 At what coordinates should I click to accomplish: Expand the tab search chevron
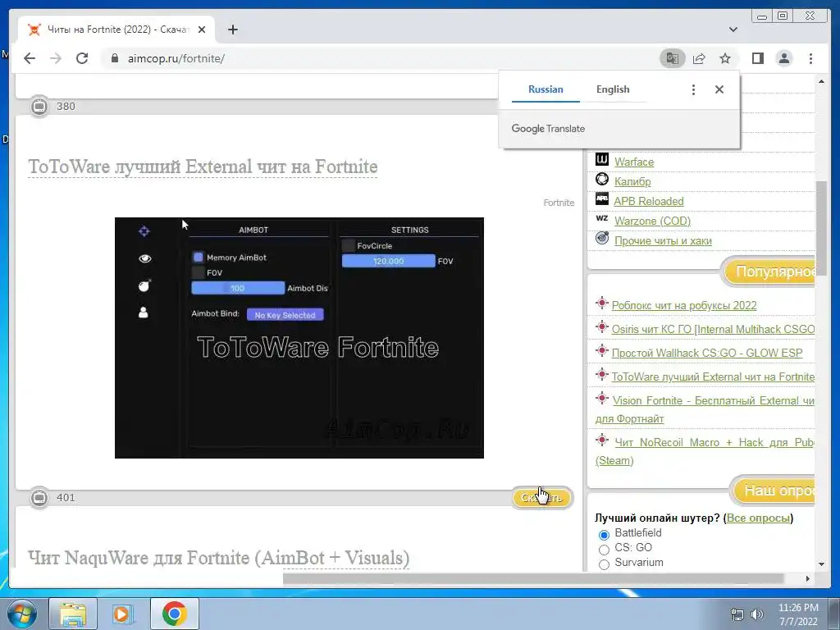[x=733, y=30]
